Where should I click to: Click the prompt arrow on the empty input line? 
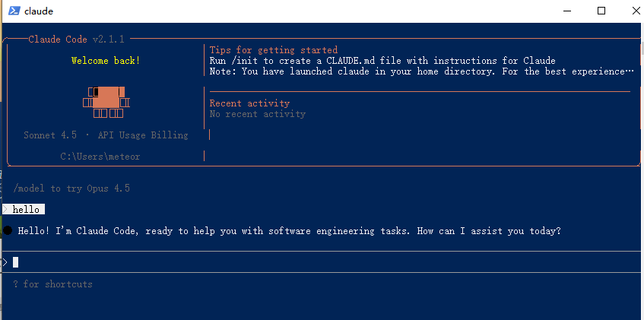click(5, 262)
